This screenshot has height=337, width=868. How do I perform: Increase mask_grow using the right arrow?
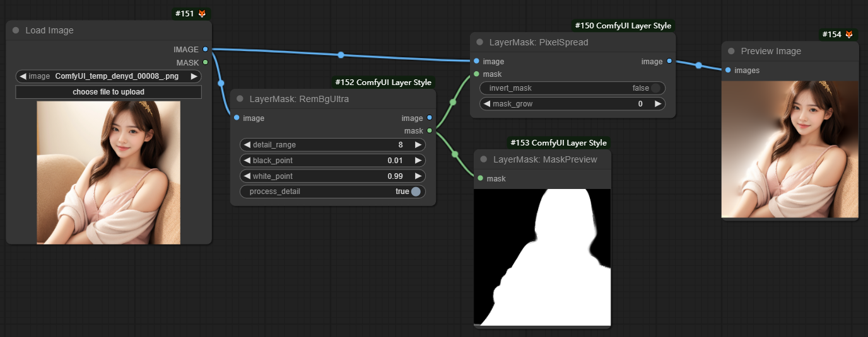657,104
